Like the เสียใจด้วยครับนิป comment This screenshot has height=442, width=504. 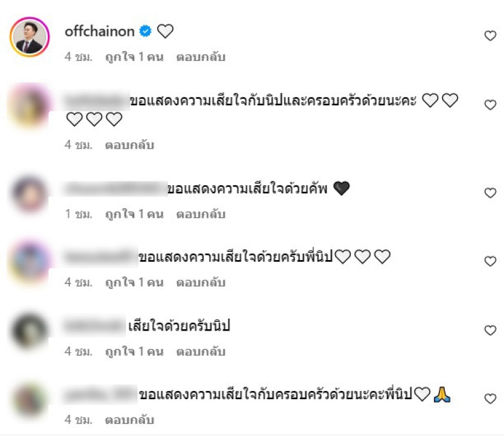pos(490,330)
